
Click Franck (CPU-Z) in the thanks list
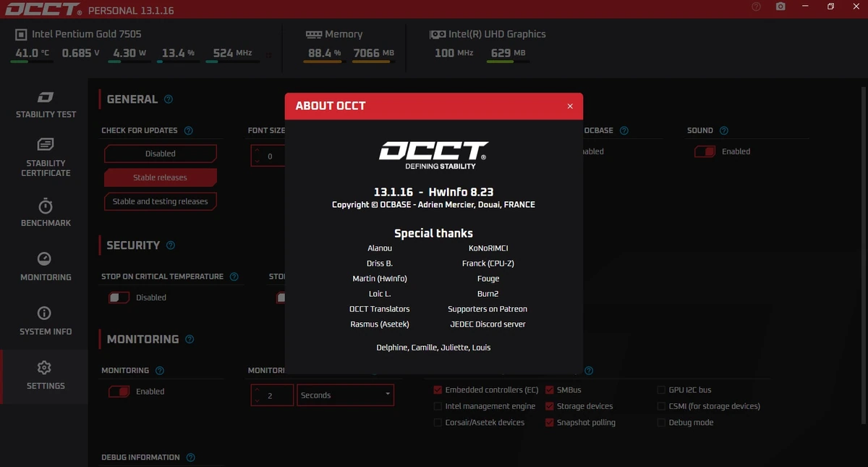click(488, 264)
